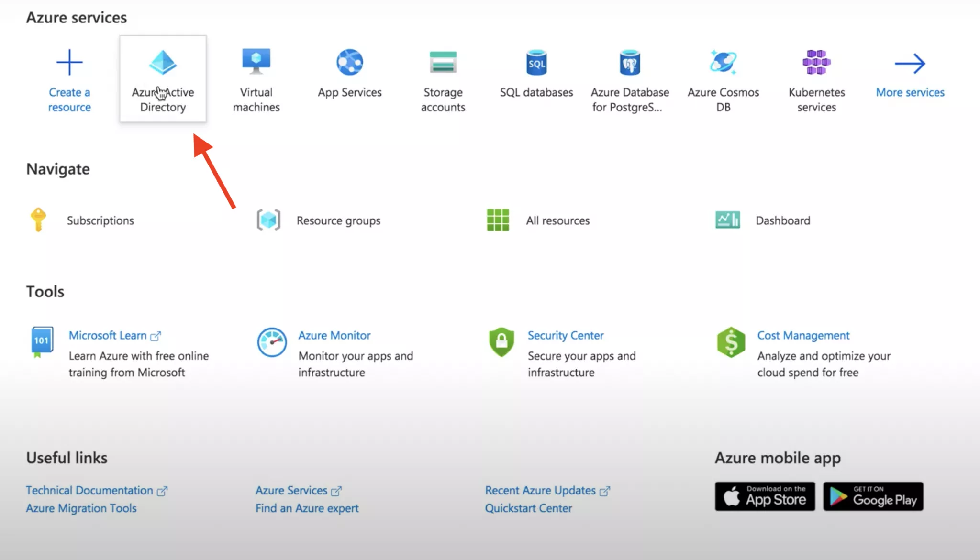This screenshot has width=980, height=560.
Task: Open the Security Center link
Action: click(566, 335)
